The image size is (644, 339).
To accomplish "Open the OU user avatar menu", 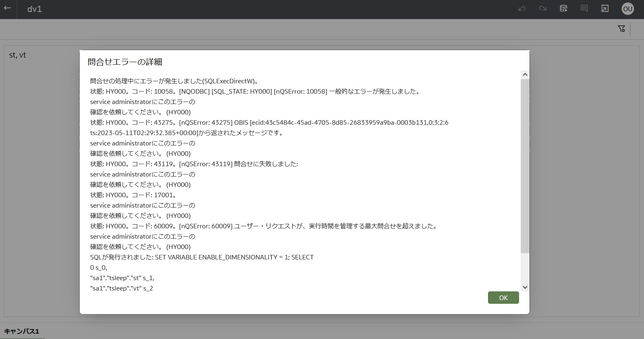I will point(628,9).
